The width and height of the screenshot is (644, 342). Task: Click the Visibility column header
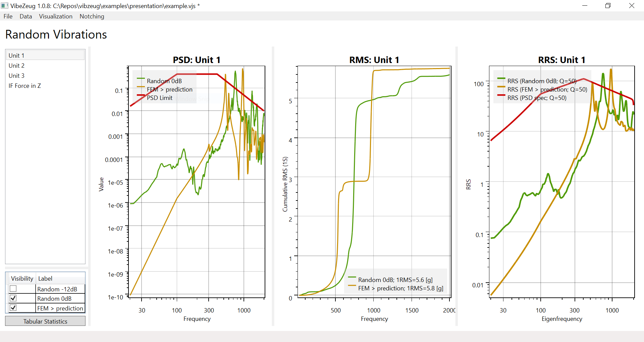[x=22, y=279]
